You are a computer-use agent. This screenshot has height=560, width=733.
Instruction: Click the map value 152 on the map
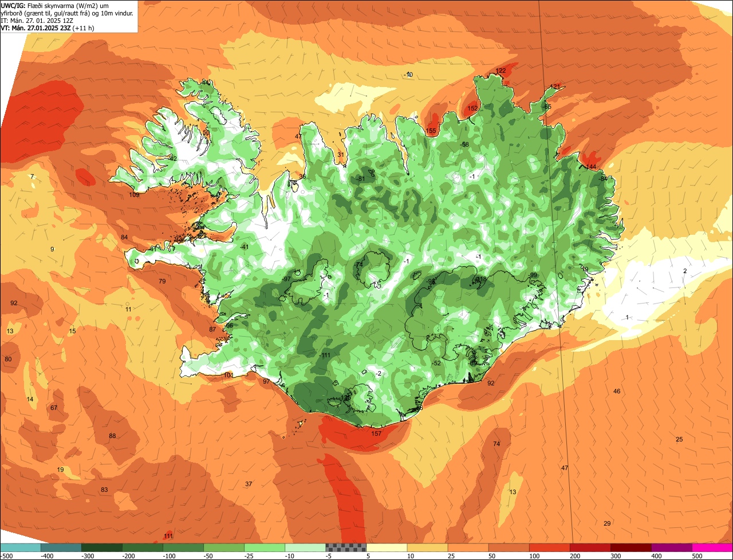[472, 108]
